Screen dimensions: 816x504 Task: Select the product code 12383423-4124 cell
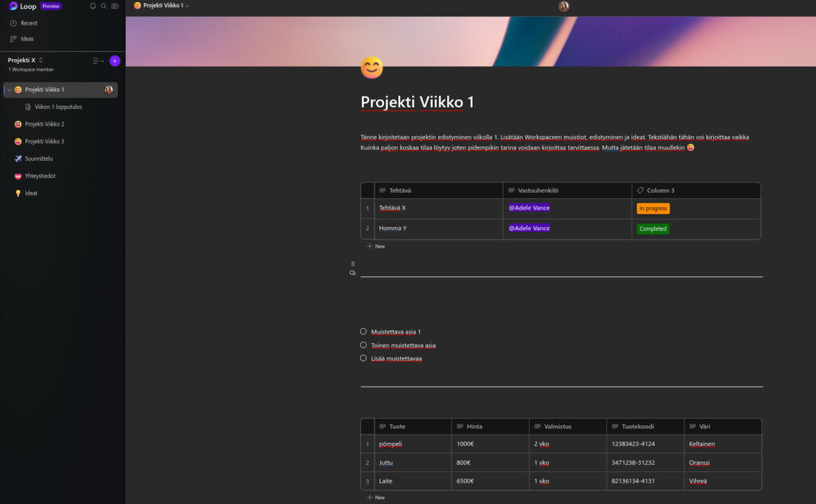pos(645,443)
